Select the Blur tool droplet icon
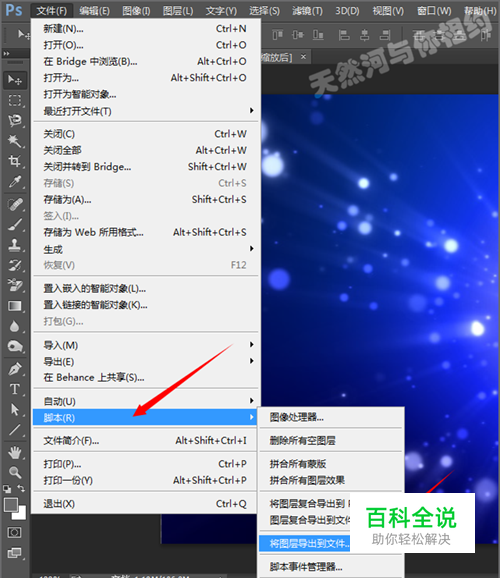 tap(15, 326)
